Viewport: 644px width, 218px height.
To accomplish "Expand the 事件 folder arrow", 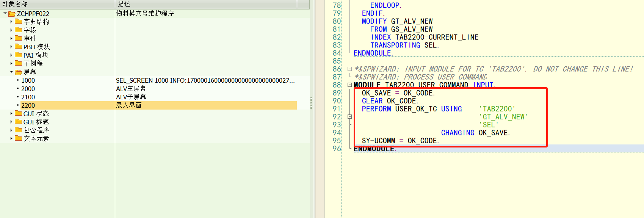I will point(11,38).
